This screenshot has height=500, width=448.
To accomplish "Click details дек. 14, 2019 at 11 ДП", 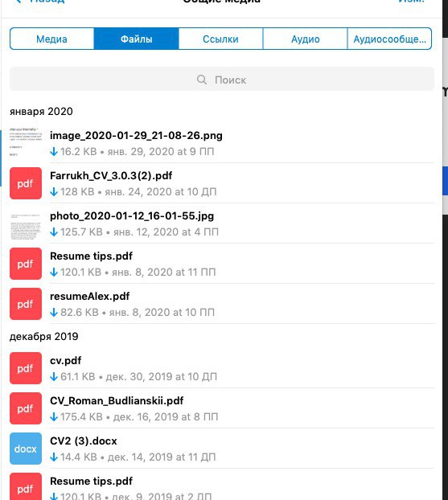I will coord(162,457).
